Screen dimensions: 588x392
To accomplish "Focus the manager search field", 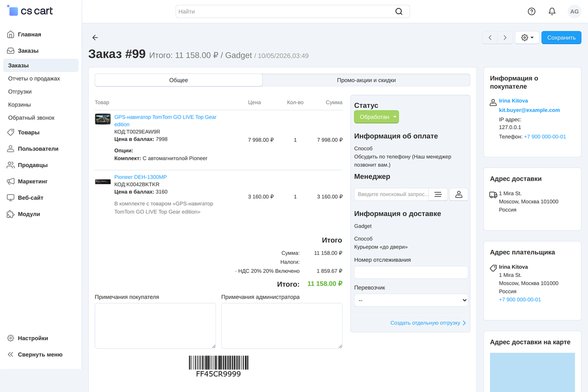I will coord(392,195).
